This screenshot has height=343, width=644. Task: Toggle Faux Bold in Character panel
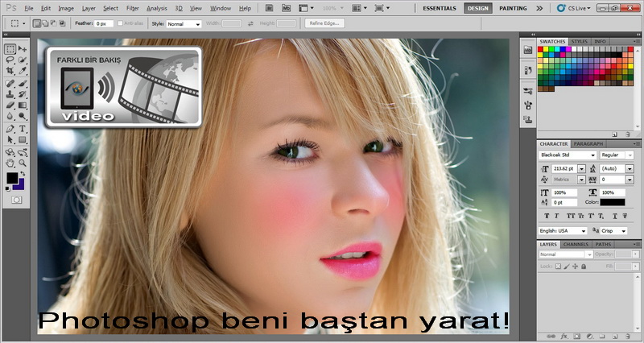[547, 216]
